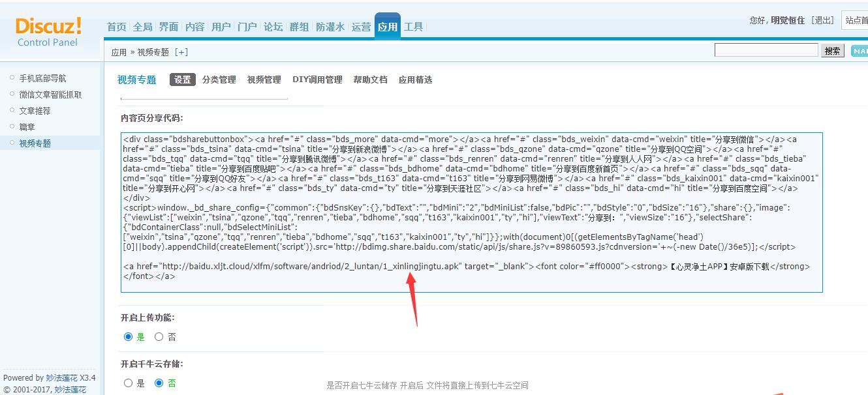Click the 应用 breadcrumb link
The width and height of the screenshot is (868, 395).
119,52
